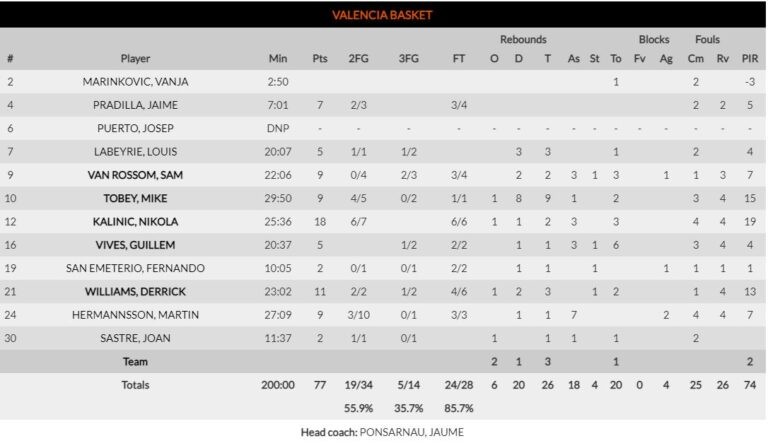Open Marinkovic, Vanja player profile
The height and width of the screenshot is (448, 768).
(x=135, y=81)
